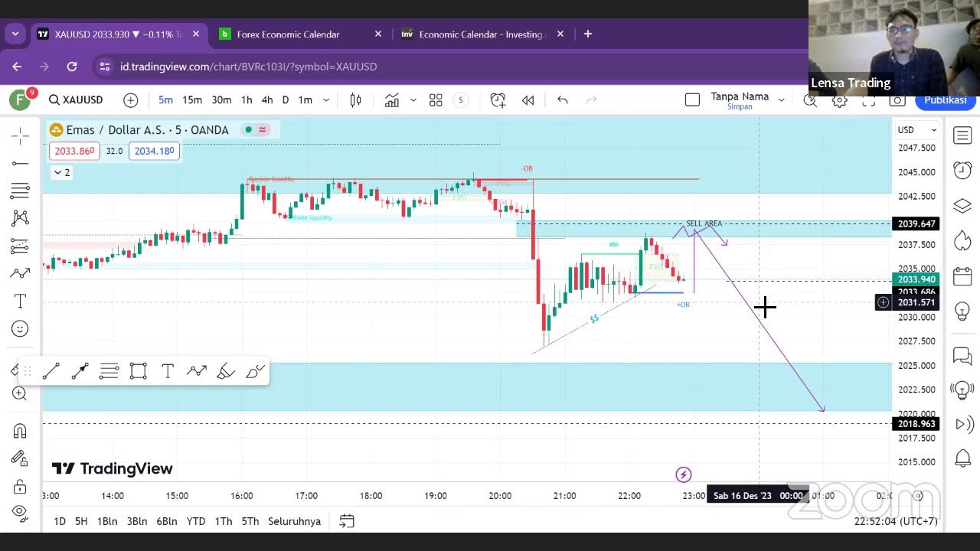Open ideas lightbulb panel

962,311
